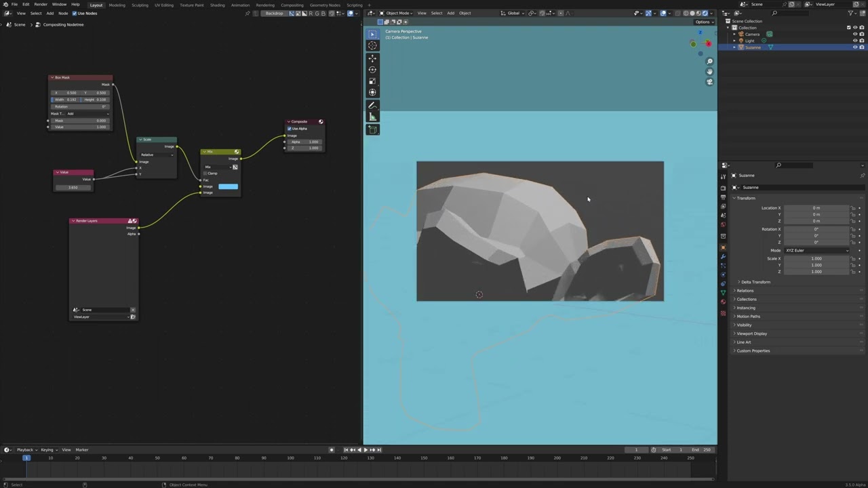The width and height of the screenshot is (868, 488).
Task: Expand the Viewport Display panel
Action: point(751,333)
